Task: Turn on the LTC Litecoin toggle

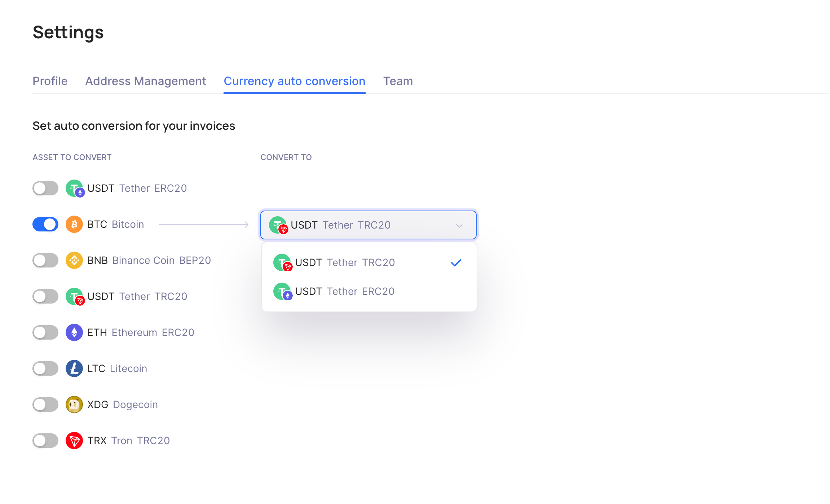Action: tap(45, 368)
